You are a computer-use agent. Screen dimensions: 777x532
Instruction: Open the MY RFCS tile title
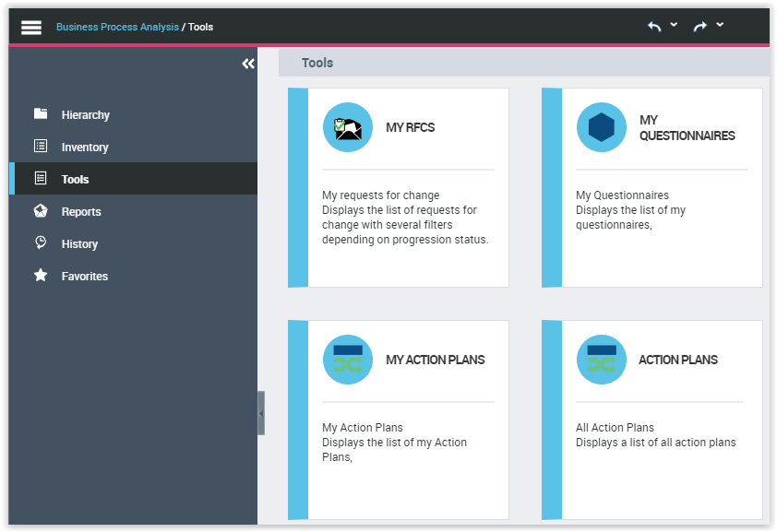(410, 128)
